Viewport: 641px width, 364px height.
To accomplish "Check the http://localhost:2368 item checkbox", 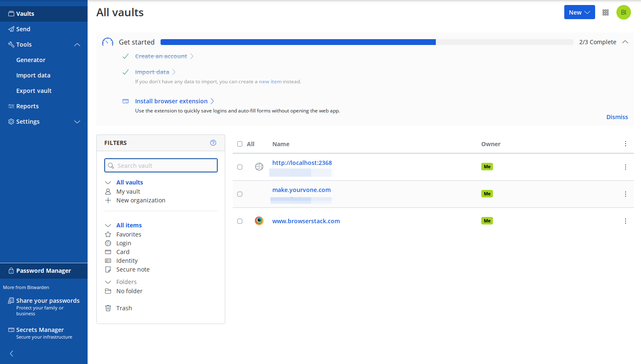I will click(x=240, y=167).
